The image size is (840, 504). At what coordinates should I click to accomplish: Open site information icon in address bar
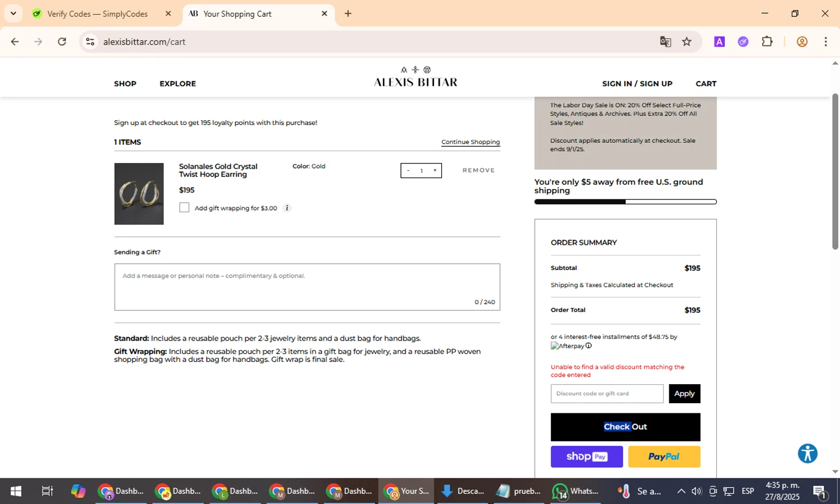point(90,41)
